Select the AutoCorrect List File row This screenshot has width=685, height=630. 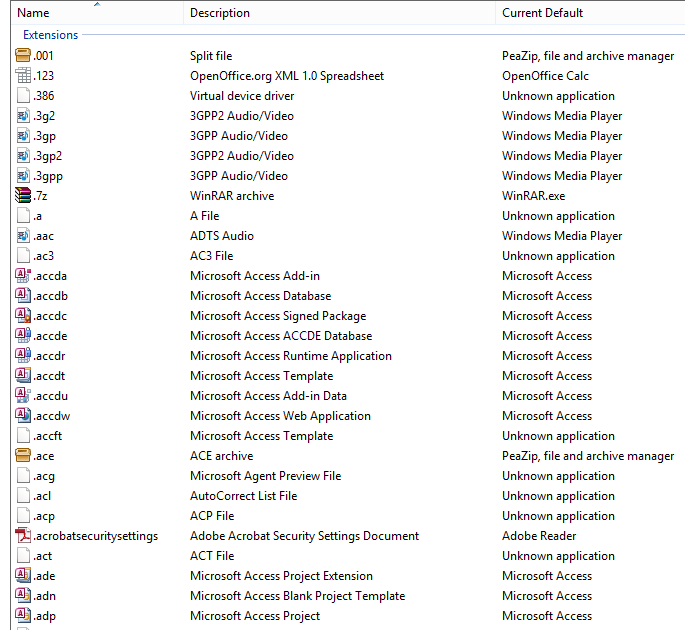pyautogui.click(x=243, y=496)
